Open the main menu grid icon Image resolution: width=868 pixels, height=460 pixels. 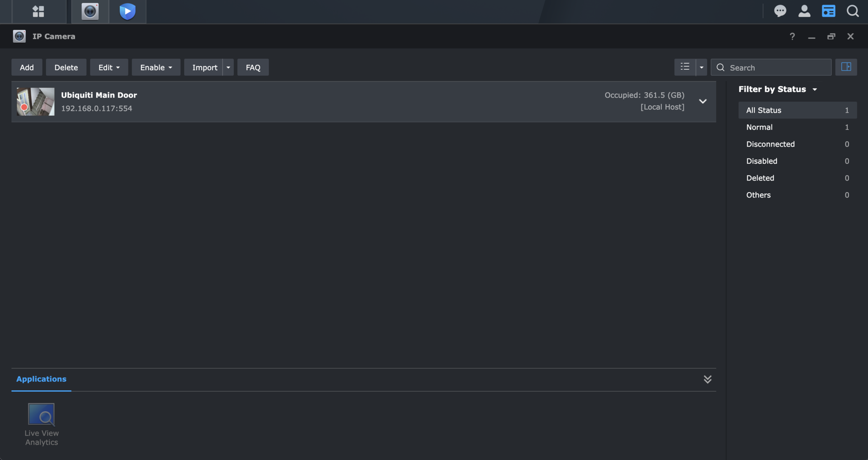click(x=38, y=11)
